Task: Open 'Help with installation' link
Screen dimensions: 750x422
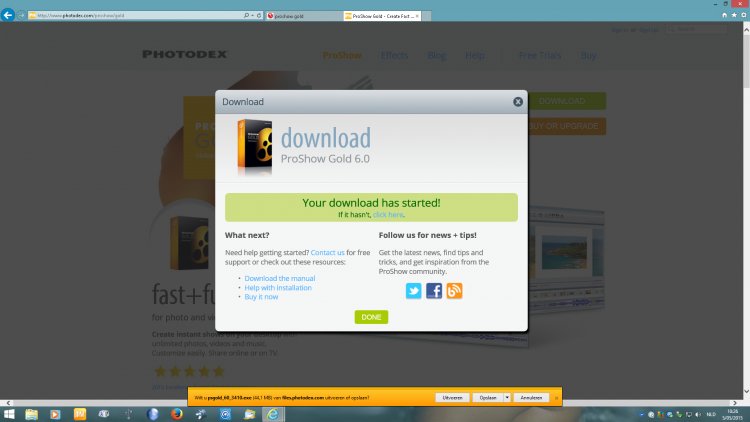Action: pos(278,287)
